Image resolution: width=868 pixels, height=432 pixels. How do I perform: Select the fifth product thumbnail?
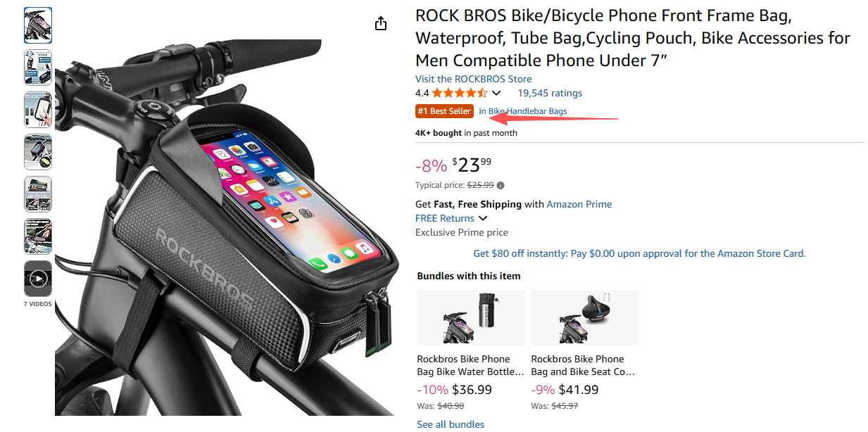click(38, 194)
